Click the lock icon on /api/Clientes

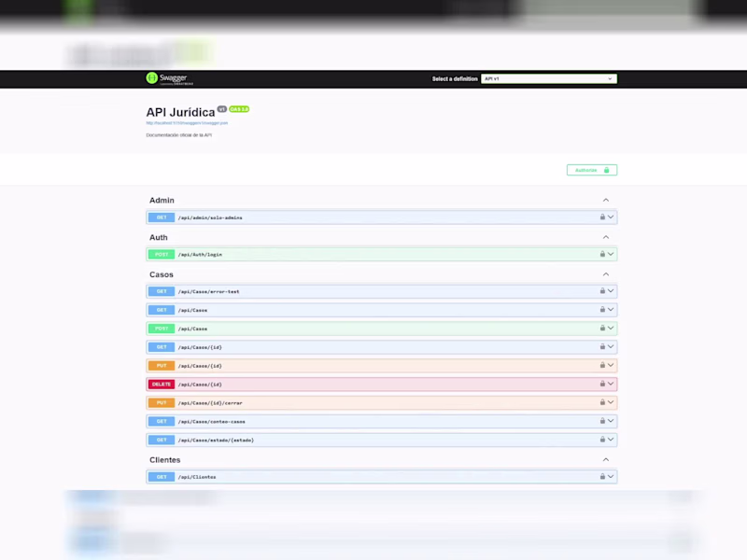tap(602, 477)
